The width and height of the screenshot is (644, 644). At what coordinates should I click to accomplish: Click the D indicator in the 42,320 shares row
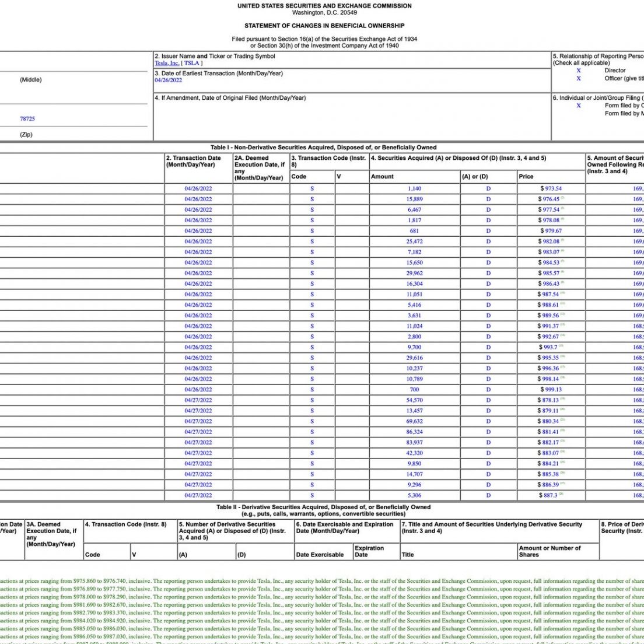[x=488, y=453]
